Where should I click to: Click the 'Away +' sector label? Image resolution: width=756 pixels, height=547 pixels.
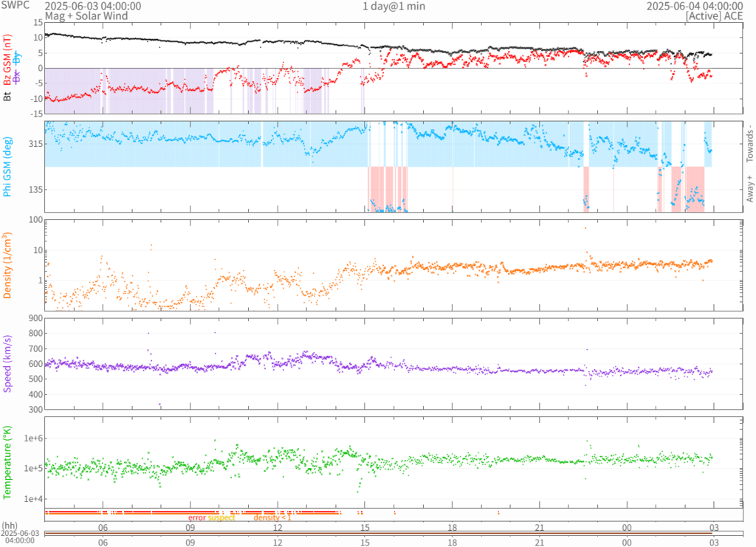coord(750,189)
